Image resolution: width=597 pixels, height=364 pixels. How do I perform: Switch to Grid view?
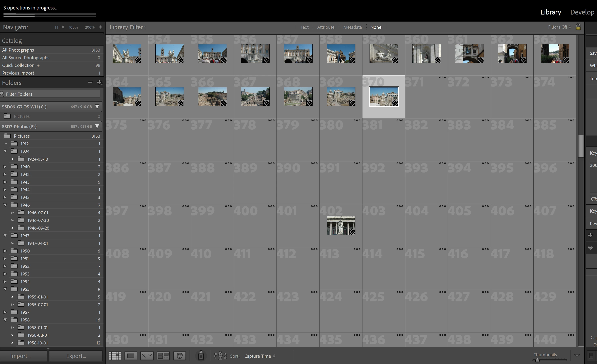click(115, 356)
